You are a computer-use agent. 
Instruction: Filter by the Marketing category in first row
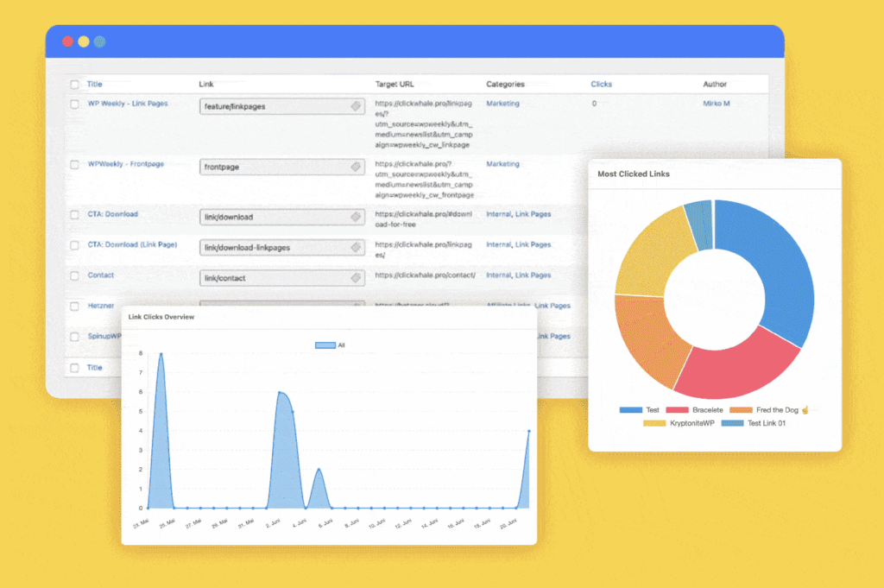coord(503,103)
